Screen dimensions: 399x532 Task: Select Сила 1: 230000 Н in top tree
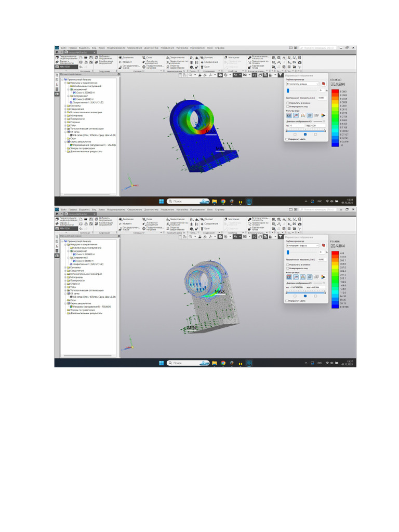tap(84, 92)
